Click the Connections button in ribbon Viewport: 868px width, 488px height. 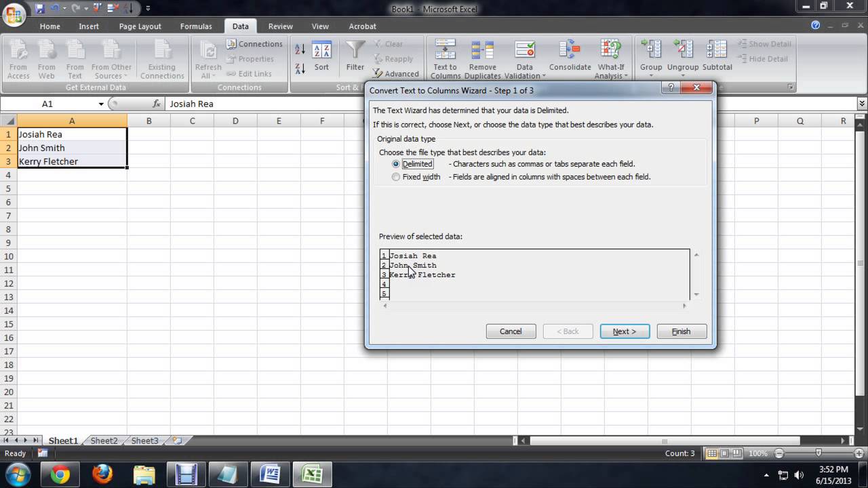(254, 44)
